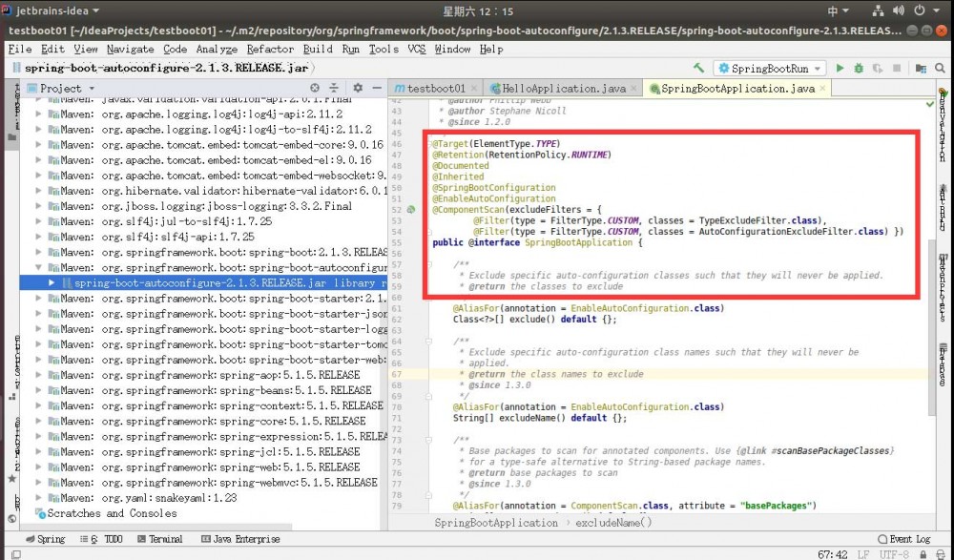Viewport: 954px width, 560px height.
Task: Start debugging with the Debug bug icon
Action: point(859,69)
